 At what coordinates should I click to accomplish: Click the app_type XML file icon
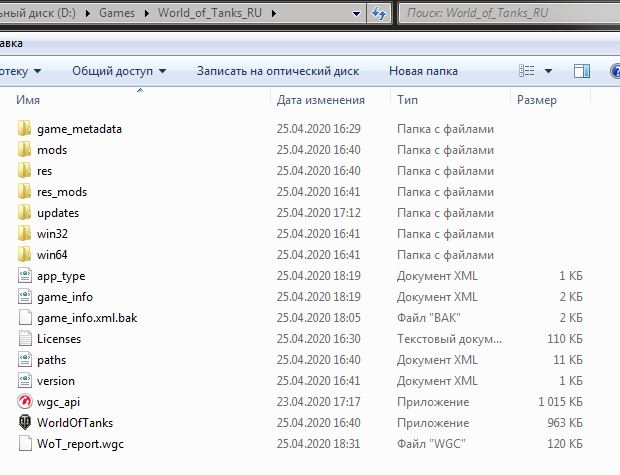tap(25, 276)
